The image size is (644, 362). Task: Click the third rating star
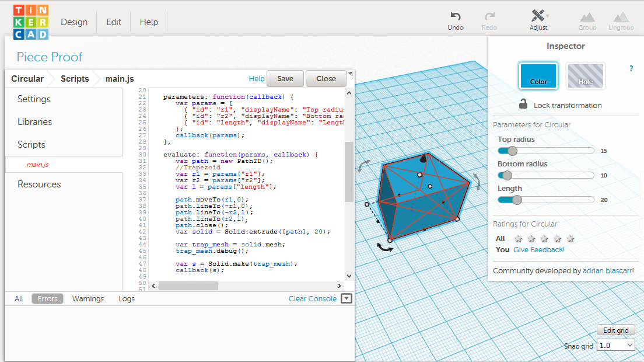[545, 239]
